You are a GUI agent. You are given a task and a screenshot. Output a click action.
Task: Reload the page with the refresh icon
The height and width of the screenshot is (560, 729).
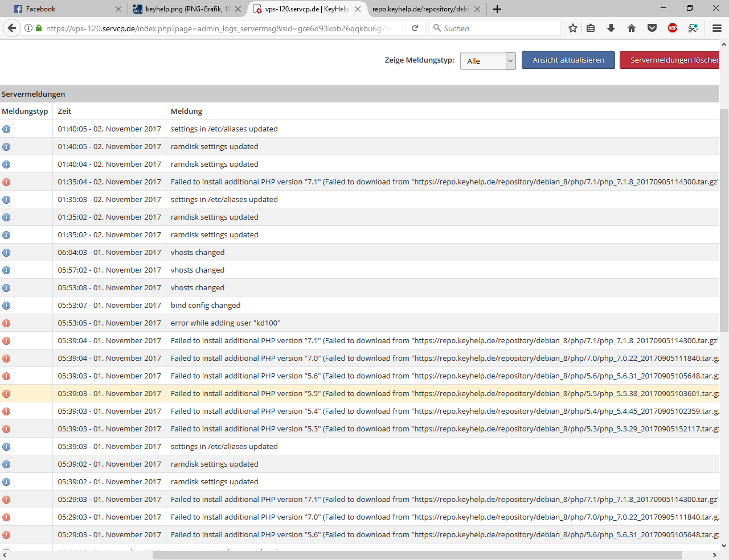tap(415, 28)
